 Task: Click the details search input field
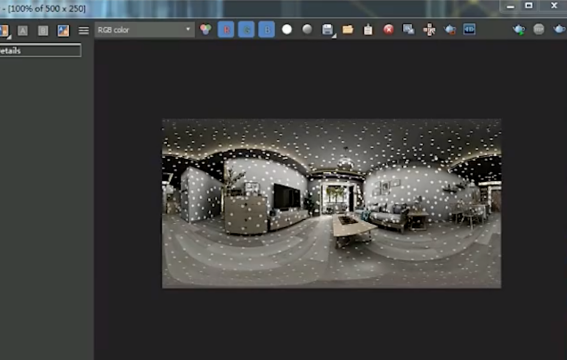40,50
